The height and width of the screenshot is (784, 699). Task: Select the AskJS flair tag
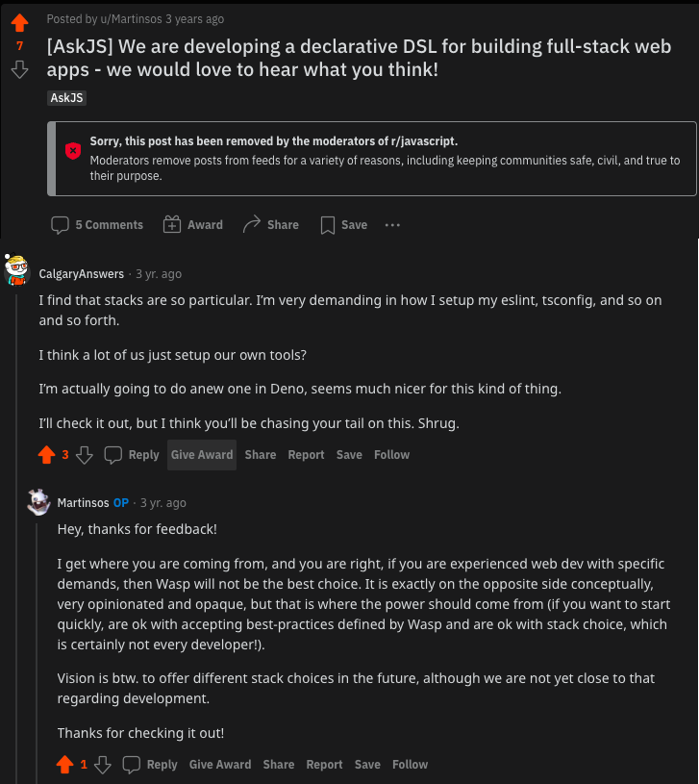click(x=65, y=97)
